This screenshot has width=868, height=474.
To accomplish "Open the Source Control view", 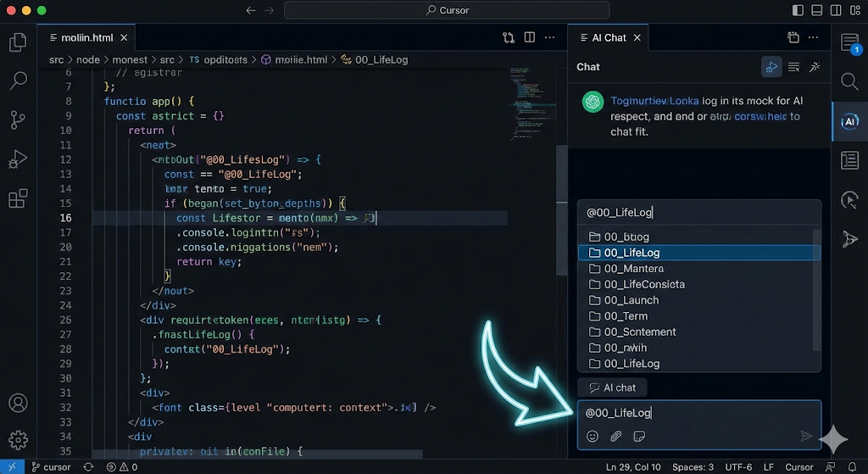I will tap(18, 120).
